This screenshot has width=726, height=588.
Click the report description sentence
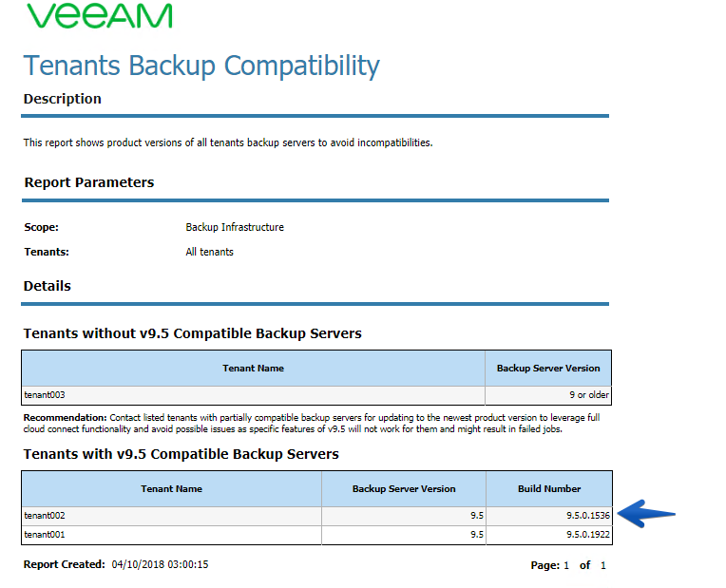click(228, 142)
